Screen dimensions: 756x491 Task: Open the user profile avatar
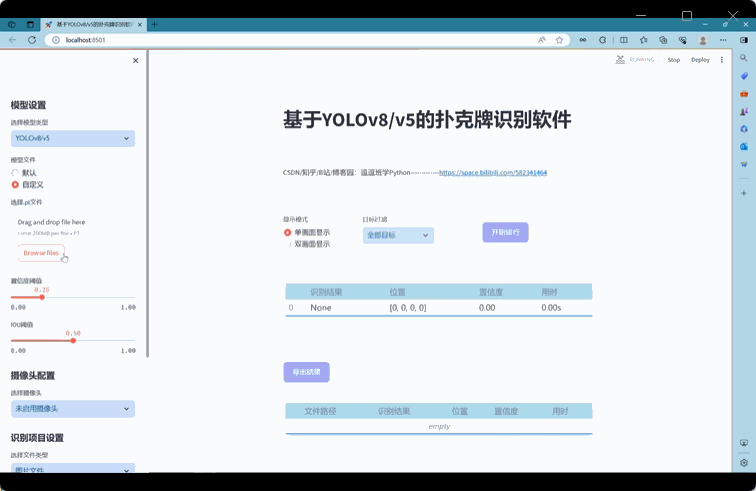coord(703,40)
